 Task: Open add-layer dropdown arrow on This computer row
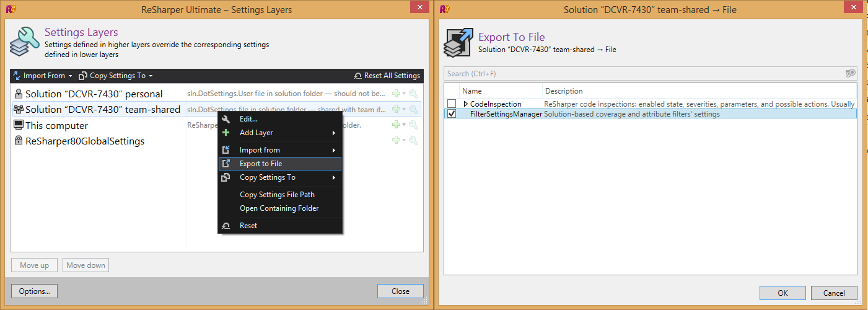(404, 126)
